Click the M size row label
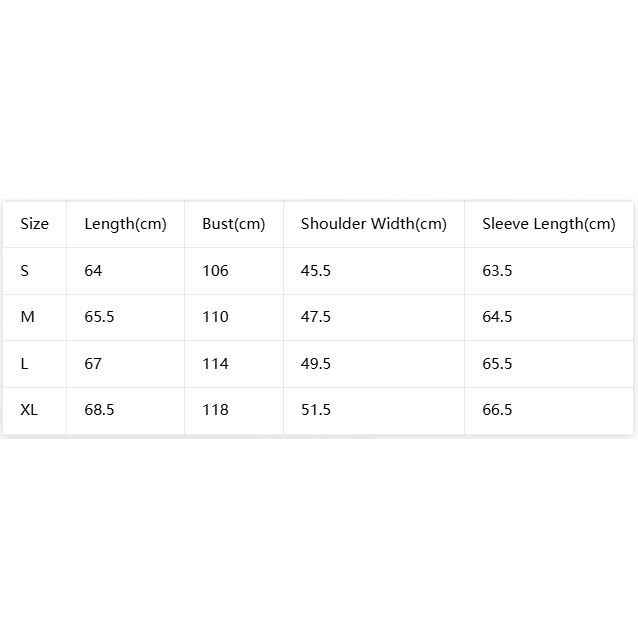This screenshot has height=638, width=638. (27, 317)
